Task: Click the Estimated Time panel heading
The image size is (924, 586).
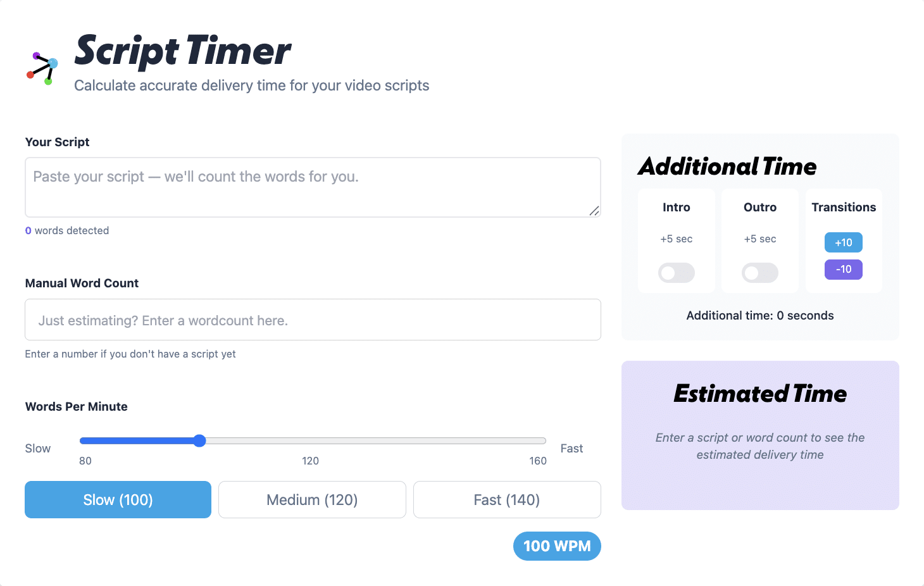Action: coord(759,394)
